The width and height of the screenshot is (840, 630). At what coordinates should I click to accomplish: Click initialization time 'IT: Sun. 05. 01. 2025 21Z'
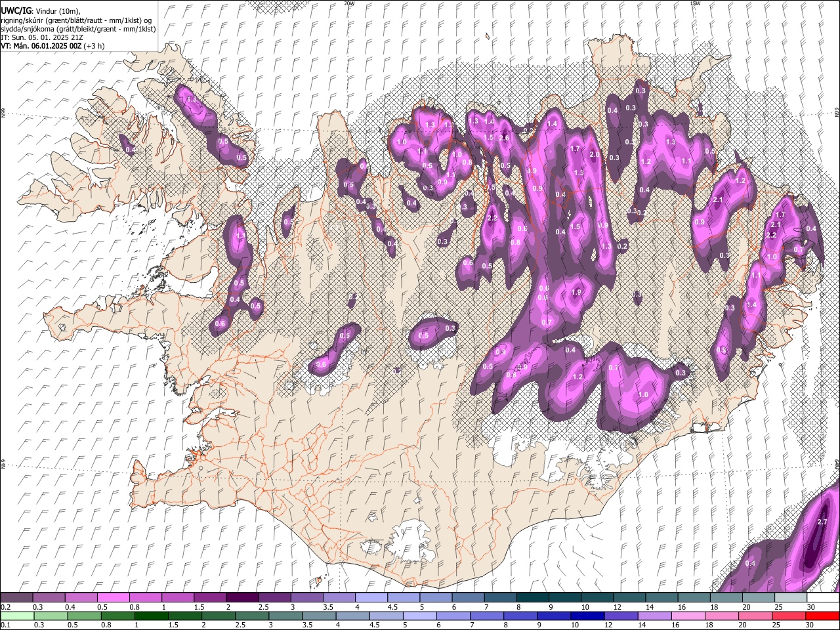click(42, 37)
